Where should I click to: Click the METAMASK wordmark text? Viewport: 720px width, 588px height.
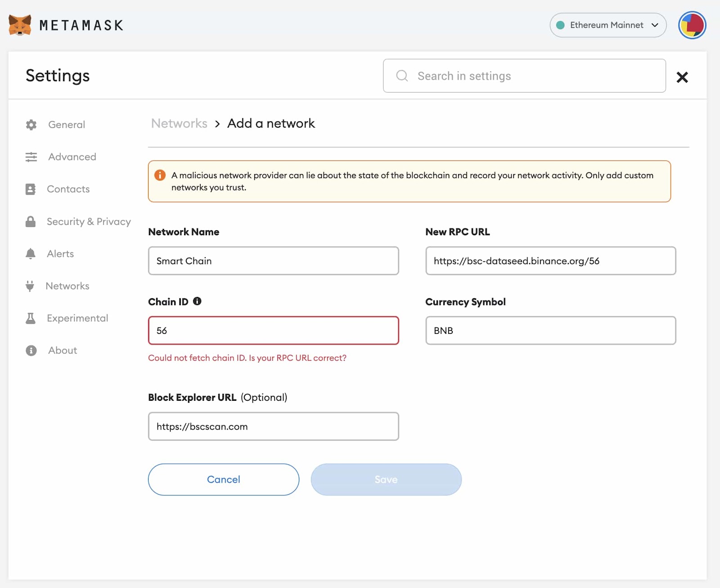click(81, 25)
